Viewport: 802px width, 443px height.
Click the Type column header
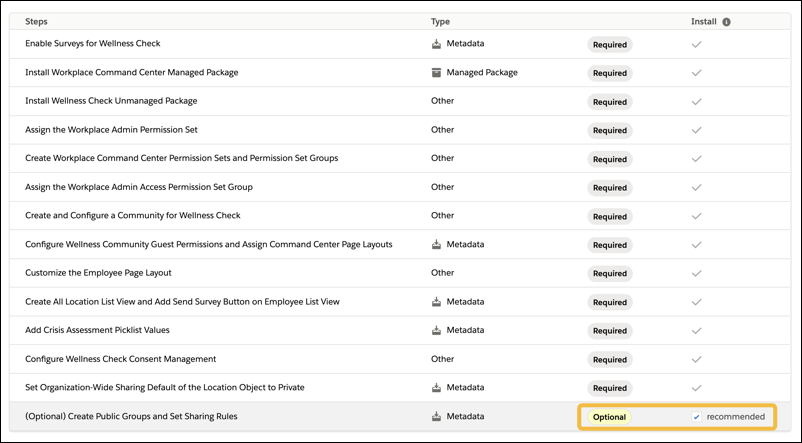point(440,21)
